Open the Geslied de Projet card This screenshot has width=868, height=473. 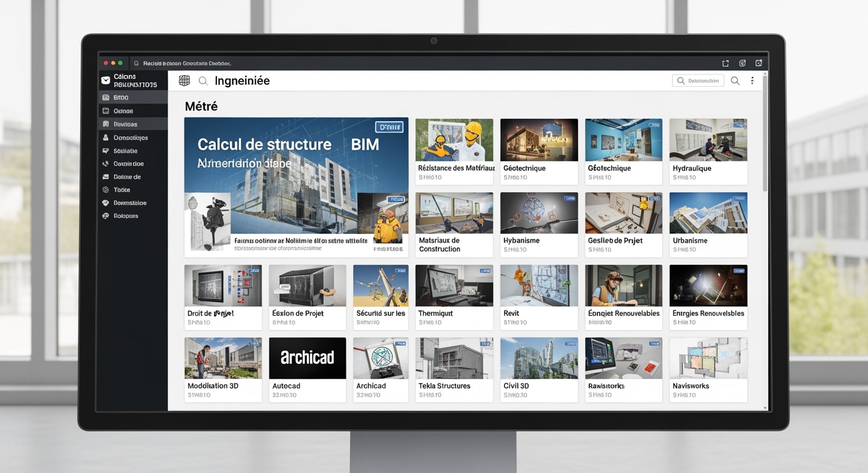[623, 225]
